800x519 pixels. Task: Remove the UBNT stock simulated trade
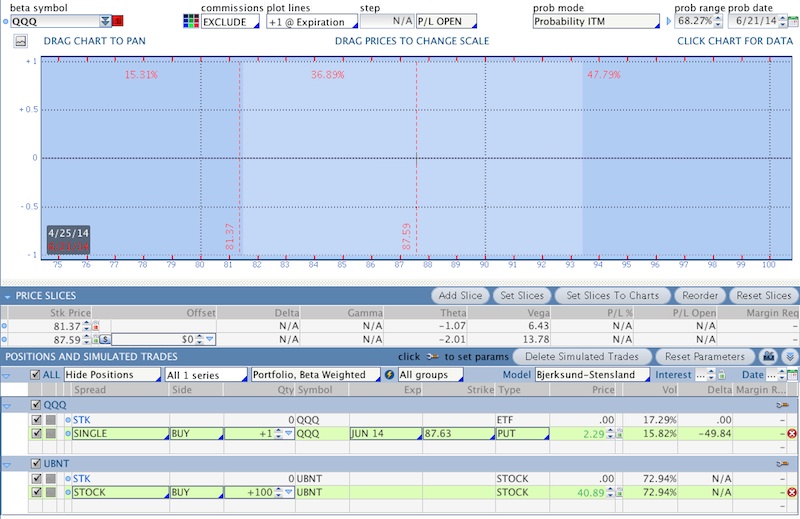(792, 492)
